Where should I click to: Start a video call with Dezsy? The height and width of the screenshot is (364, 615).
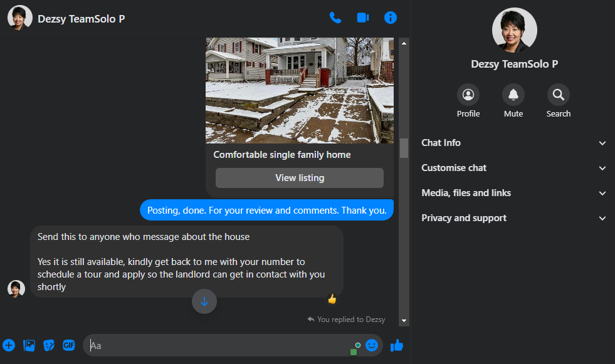click(363, 18)
